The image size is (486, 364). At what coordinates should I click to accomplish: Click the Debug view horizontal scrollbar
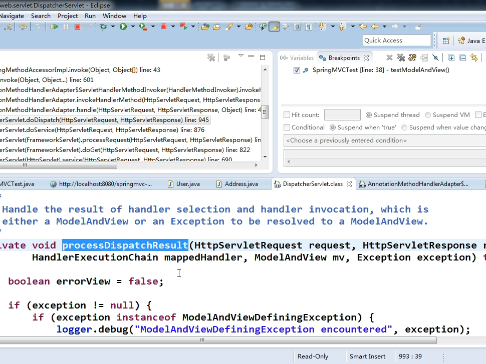pyautogui.click(x=58, y=165)
